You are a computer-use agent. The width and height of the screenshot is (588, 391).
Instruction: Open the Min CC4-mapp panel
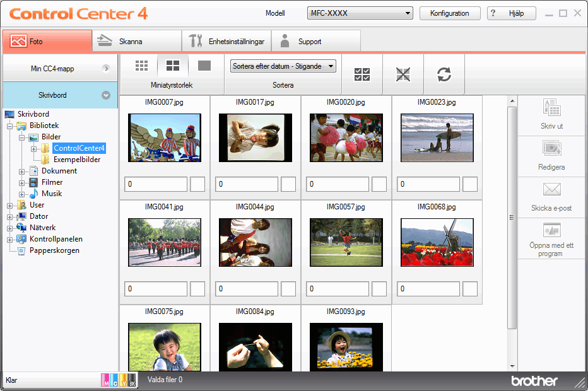coord(60,69)
